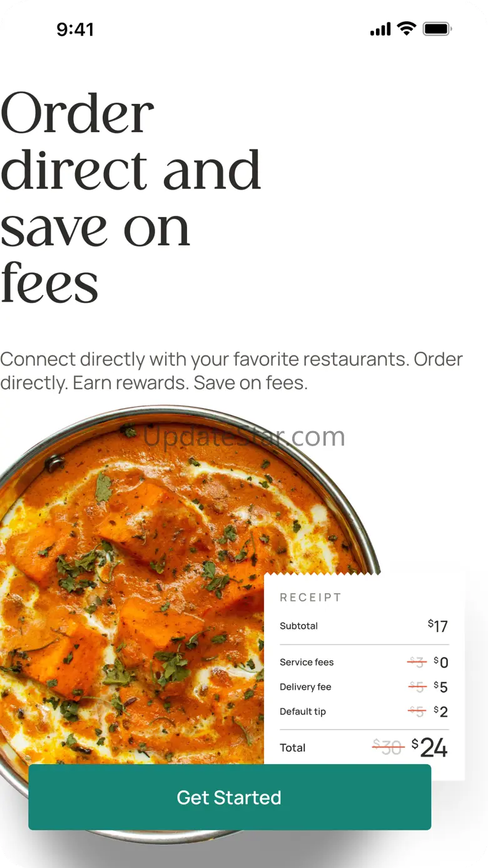The image size is (488, 868).
Task: Click the Total label on receipt
Action: pos(293,748)
